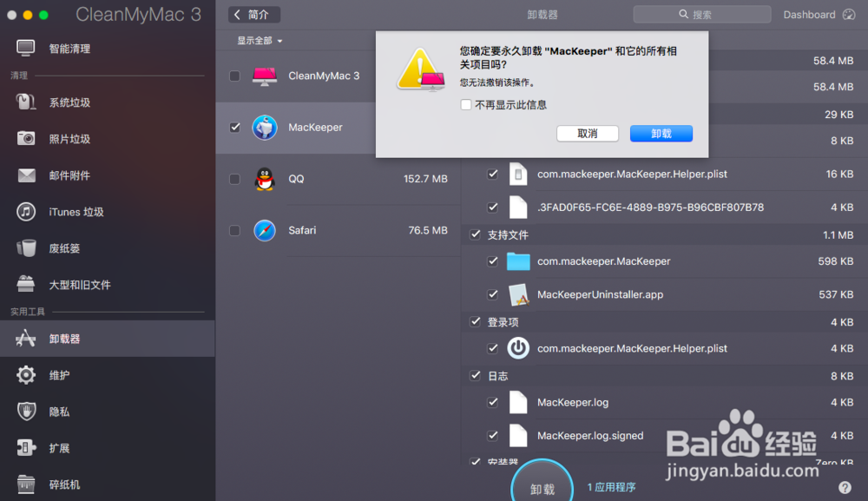Open 大型和旧文件 large files section

point(108,285)
